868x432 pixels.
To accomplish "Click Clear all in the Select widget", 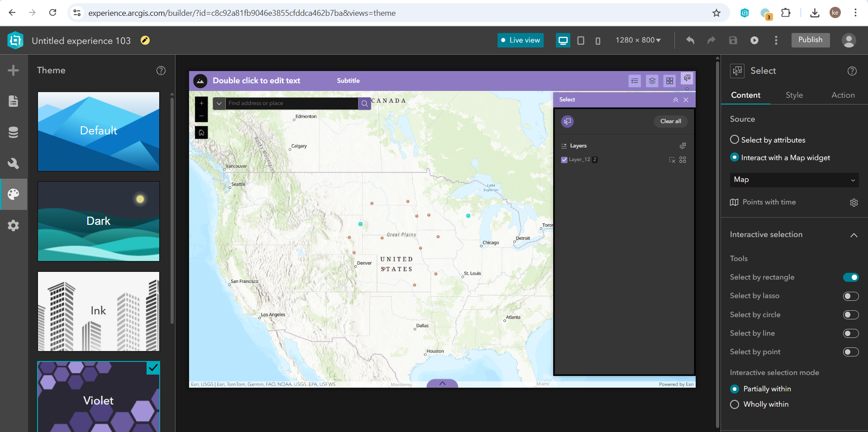I will [670, 121].
